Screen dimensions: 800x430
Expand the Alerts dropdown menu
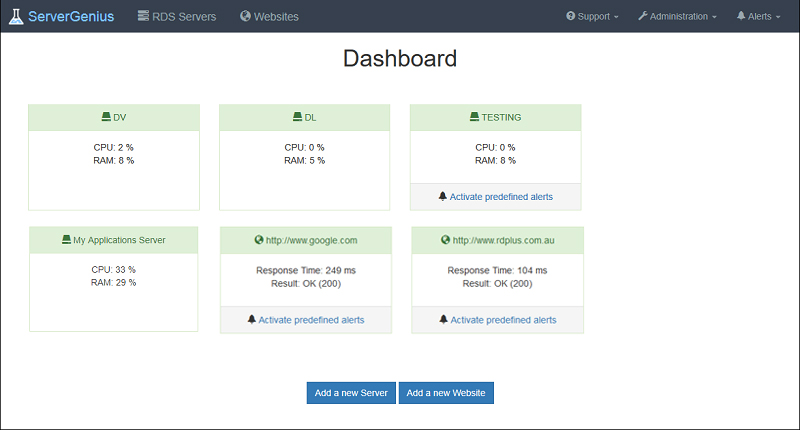pos(758,16)
